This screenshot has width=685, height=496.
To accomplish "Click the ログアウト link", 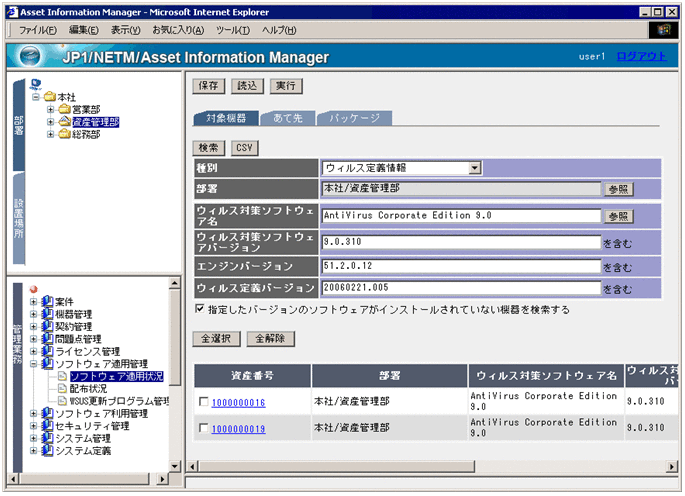I will coord(641,57).
